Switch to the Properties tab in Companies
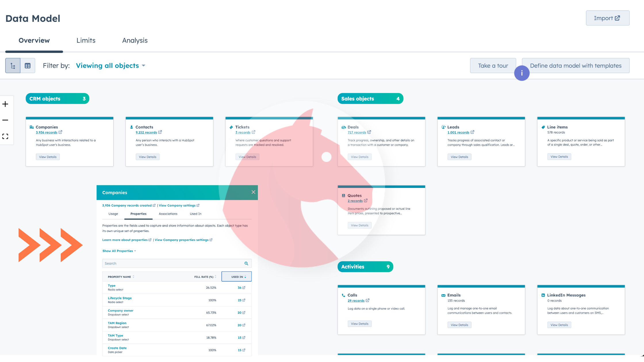The height and width of the screenshot is (362, 644). tap(138, 213)
